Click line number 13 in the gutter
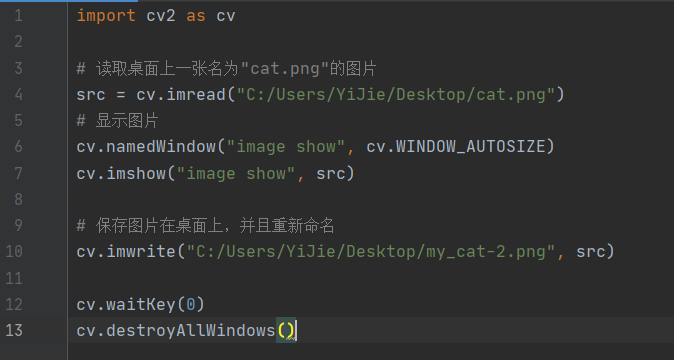Image resolution: width=674 pixels, height=360 pixels. tap(14, 330)
